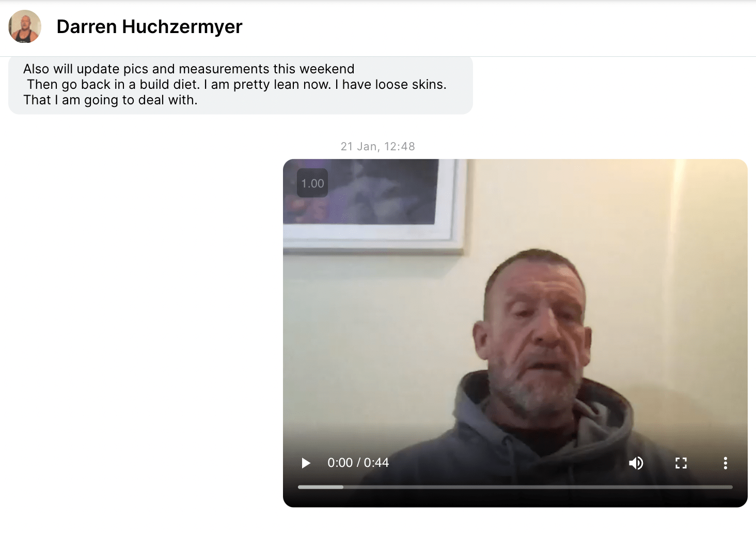Seek to the middle of video progress bar
The width and height of the screenshot is (756, 533).
pyautogui.click(x=515, y=487)
